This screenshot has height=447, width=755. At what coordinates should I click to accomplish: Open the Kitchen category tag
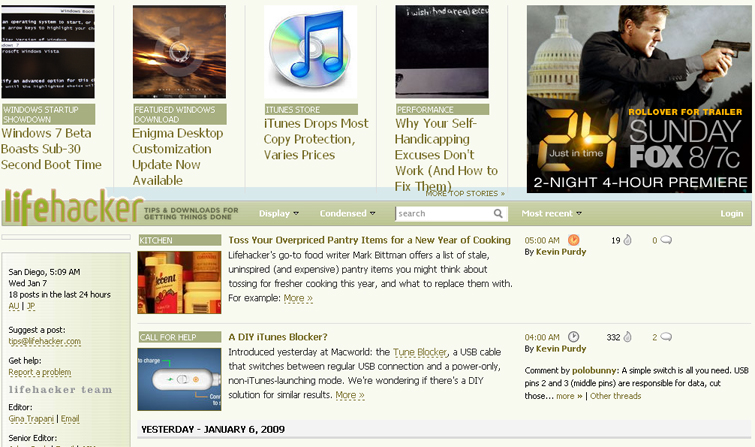180,240
